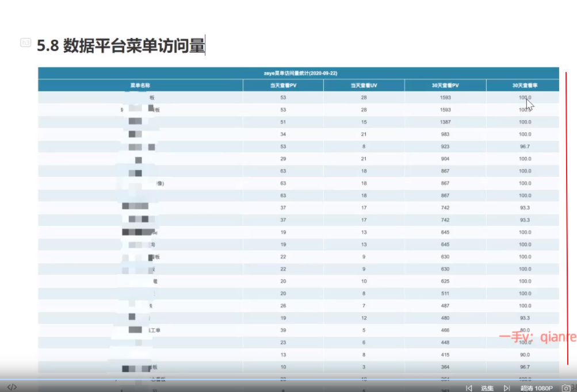Click the 30-day PV value 983
This screenshot has height=392, width=577.
coord(445,134)
